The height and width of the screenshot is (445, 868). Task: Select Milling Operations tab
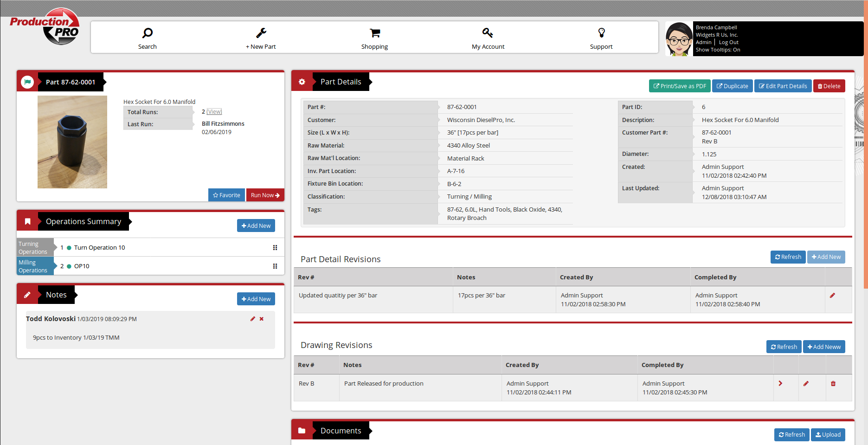point(34,266)
